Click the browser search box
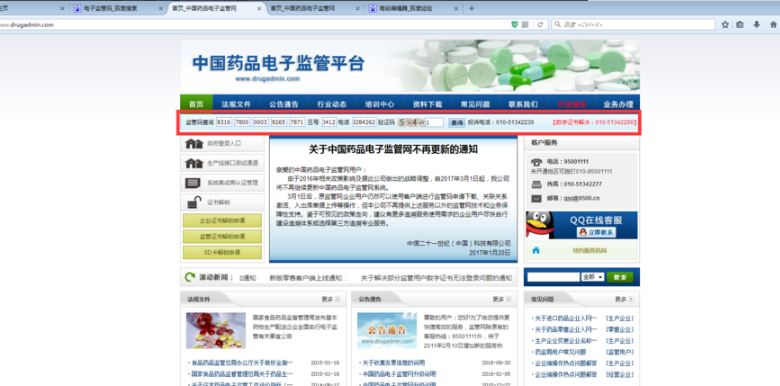 click(x=633, y=24)
